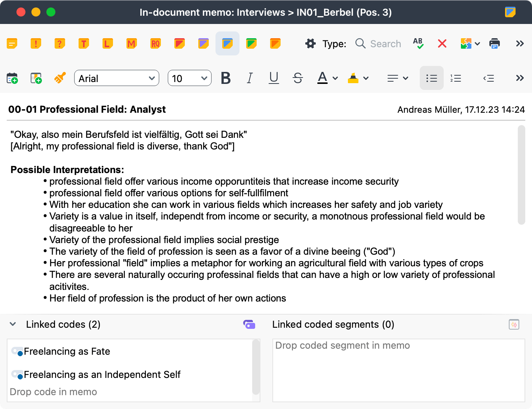Viewport: 532px width, 409px height.
Task: Enable numbered list formatting
Action: pyautogui.click(x=456, y=78)
